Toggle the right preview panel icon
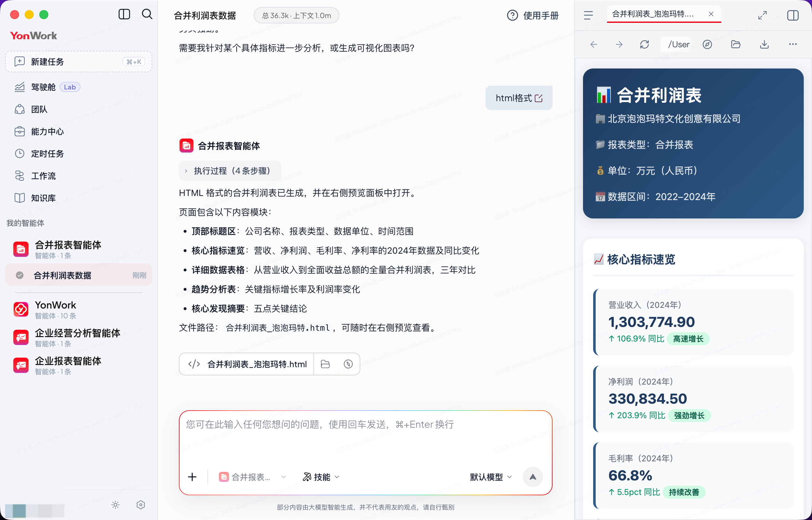This screenshot has width=812, height=520. pos(792,15)
